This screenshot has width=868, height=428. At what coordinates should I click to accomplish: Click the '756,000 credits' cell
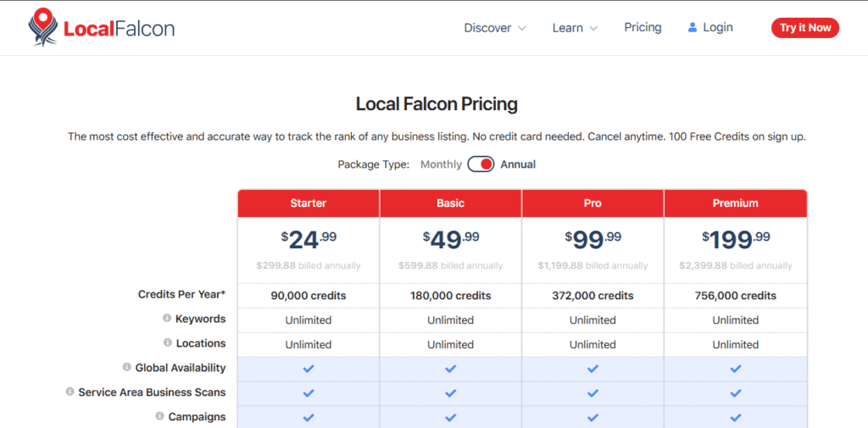(x=735, y=296)
